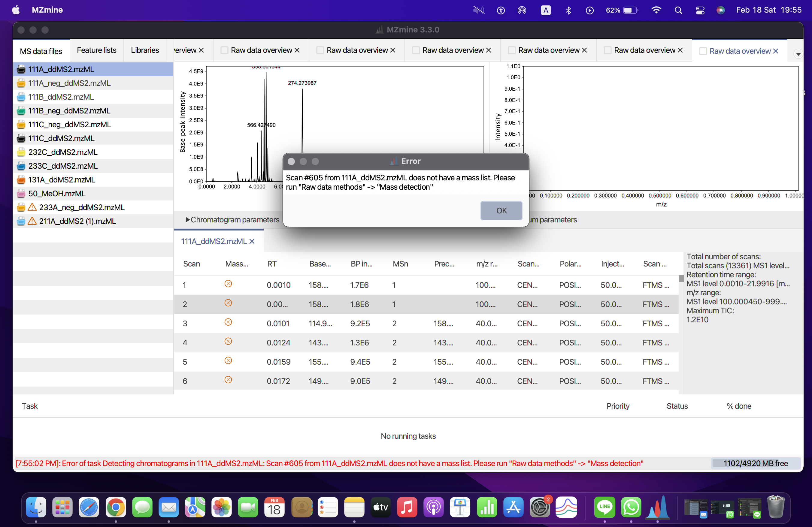
Task: Click the black file icon of 111C_ddMS2.mzML
Action: [21, 138]
